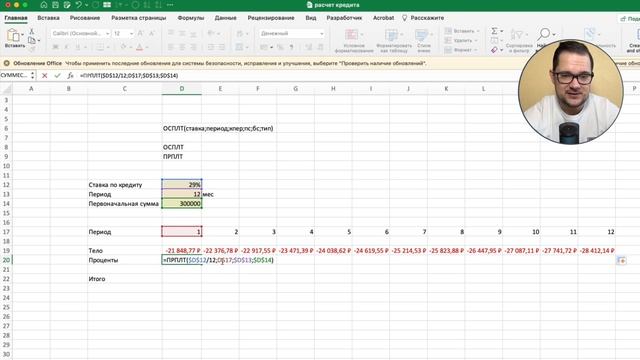Switch to the Главная tab

point(16,18)
